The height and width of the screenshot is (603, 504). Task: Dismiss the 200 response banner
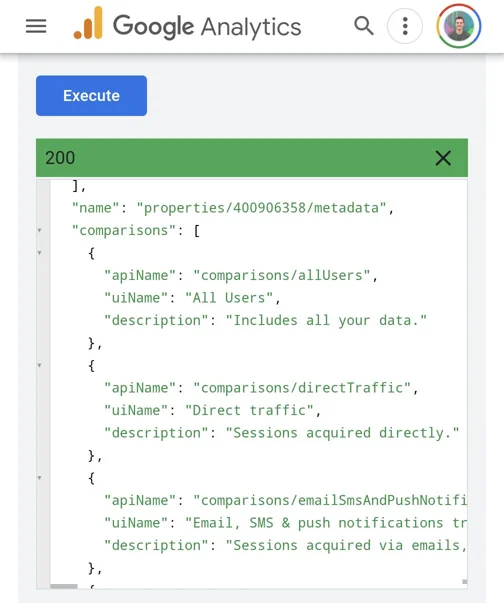[x=443, y=158]
